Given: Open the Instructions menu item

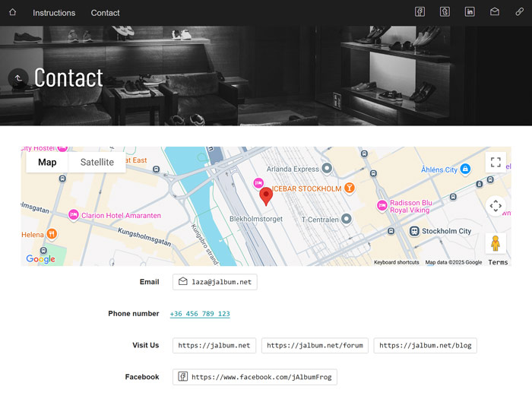Looking at the screenshot, I should click(54, 13).
